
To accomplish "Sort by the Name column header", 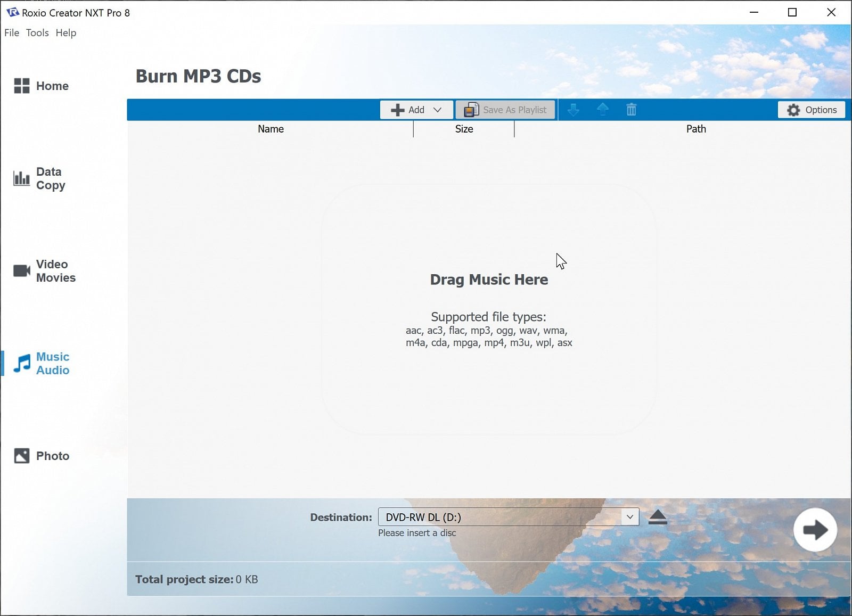I will 271,129.
